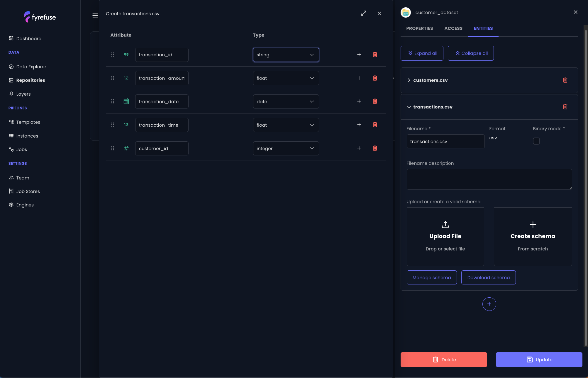This screenshot has width=588, height=378.
Task: Click the Manage schema button
Action: coord(432,277)
